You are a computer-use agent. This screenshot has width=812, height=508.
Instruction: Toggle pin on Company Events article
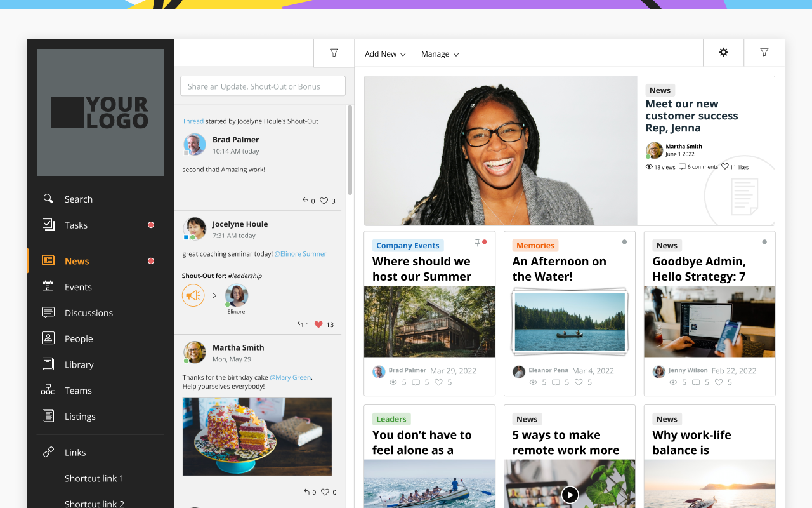tap(477, 243)
